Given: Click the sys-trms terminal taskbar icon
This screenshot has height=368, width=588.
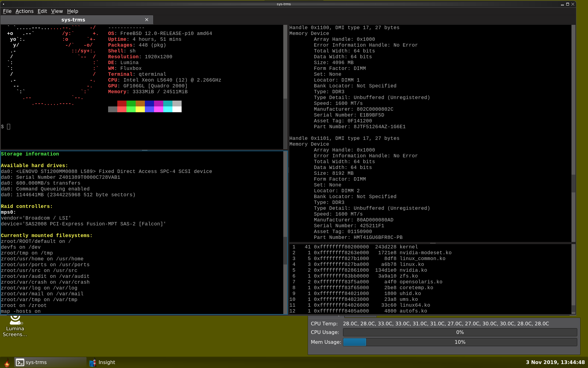Looking at the screenshot, I should pos(51,362).
